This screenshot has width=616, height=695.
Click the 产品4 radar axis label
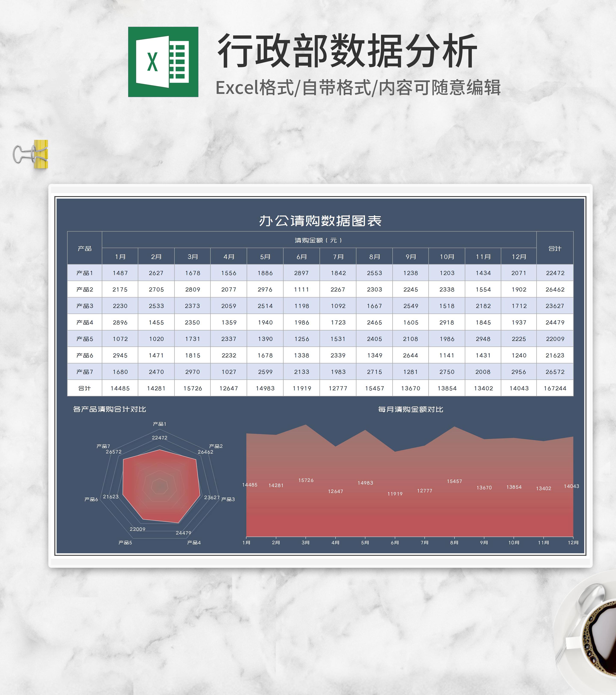[x=194, y=542]
